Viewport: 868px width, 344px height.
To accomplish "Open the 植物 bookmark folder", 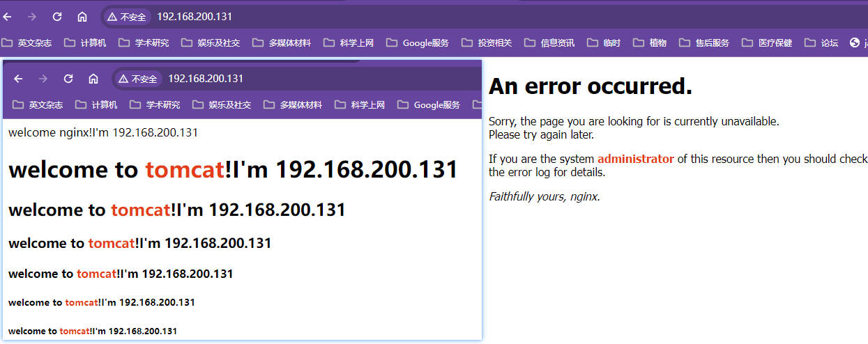I will pyautogui.click(x=650, y=43).
